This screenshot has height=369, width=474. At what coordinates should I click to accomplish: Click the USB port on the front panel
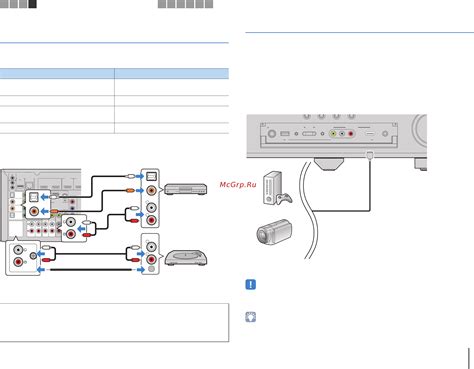pos(285,134)
